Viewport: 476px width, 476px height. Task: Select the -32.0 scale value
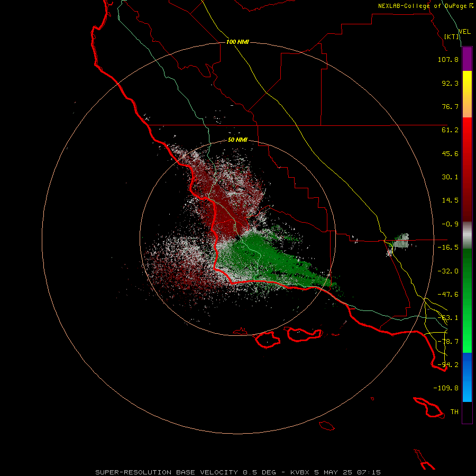(x=448, y=271)
